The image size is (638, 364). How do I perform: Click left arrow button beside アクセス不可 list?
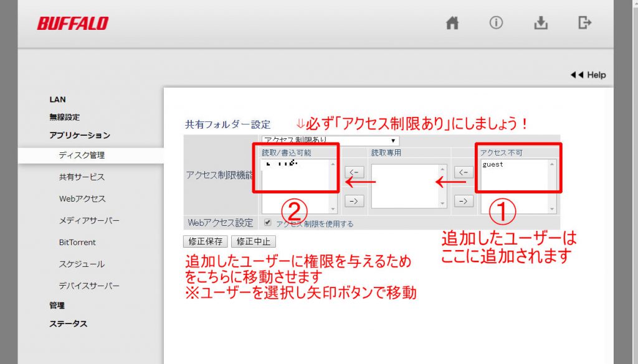coord(463,172)
